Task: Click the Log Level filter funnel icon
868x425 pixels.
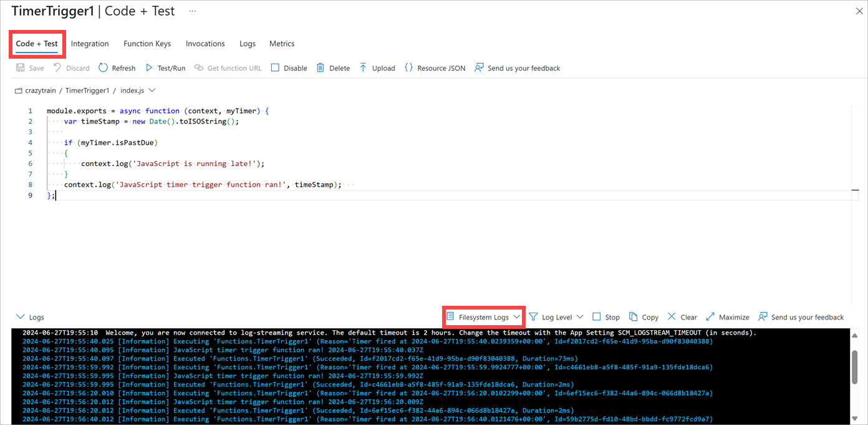Action: point(533,317)
